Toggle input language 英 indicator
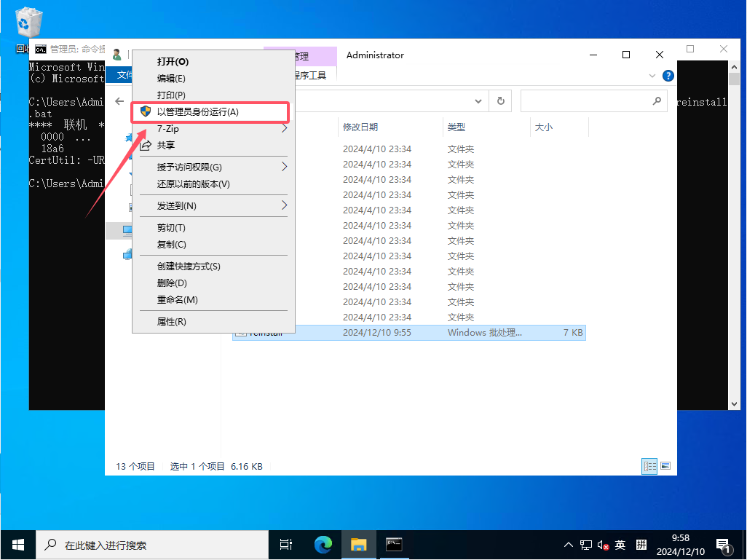Viewport: 747px width, 560px height. [x=620, y=545]
